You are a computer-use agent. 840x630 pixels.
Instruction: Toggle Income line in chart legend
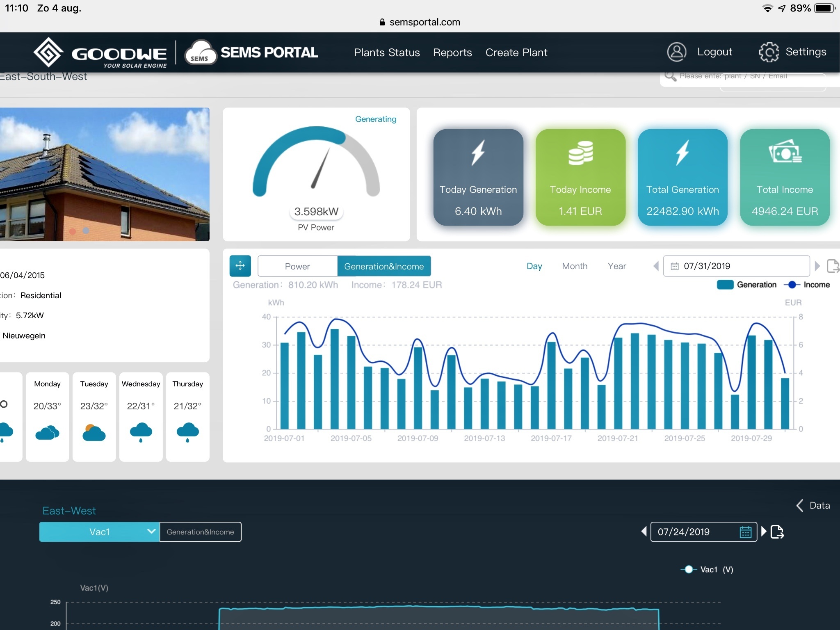coord(807,285)
